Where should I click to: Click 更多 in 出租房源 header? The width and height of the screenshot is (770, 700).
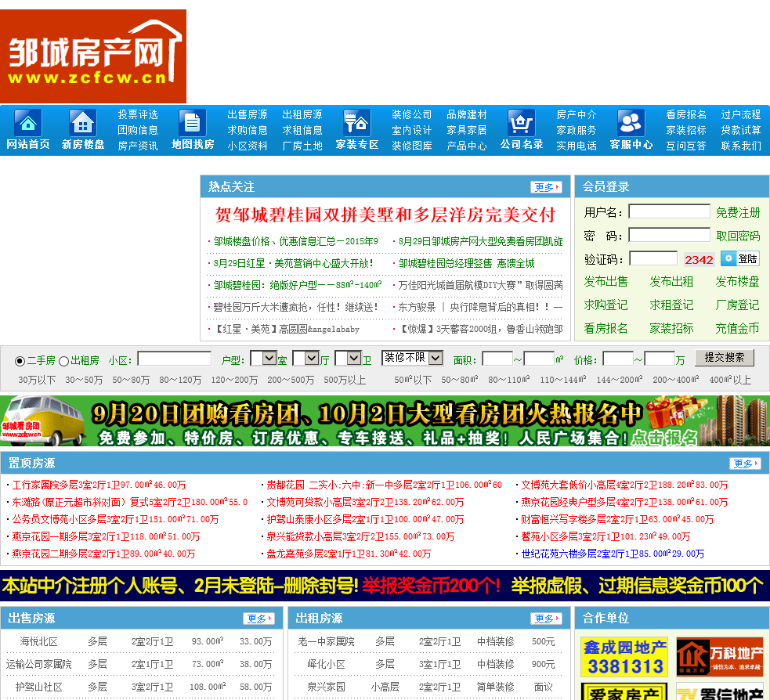coord(546,619)
